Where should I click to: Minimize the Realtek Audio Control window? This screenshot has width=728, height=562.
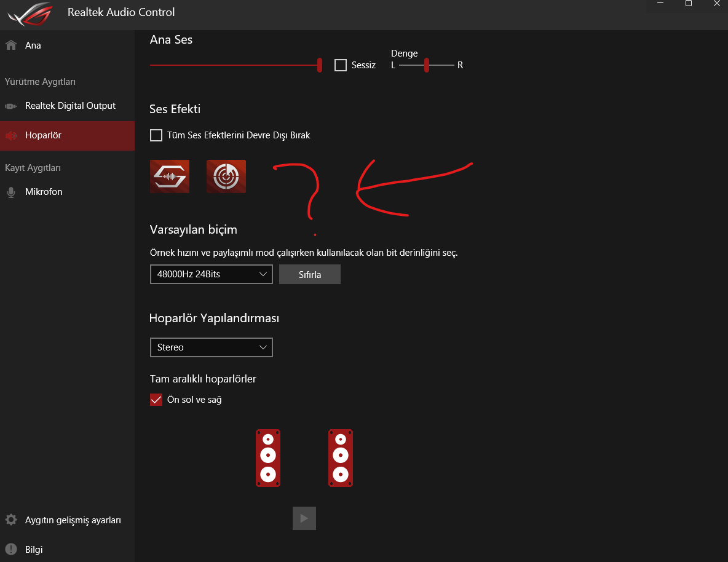[x=661, y=3]
